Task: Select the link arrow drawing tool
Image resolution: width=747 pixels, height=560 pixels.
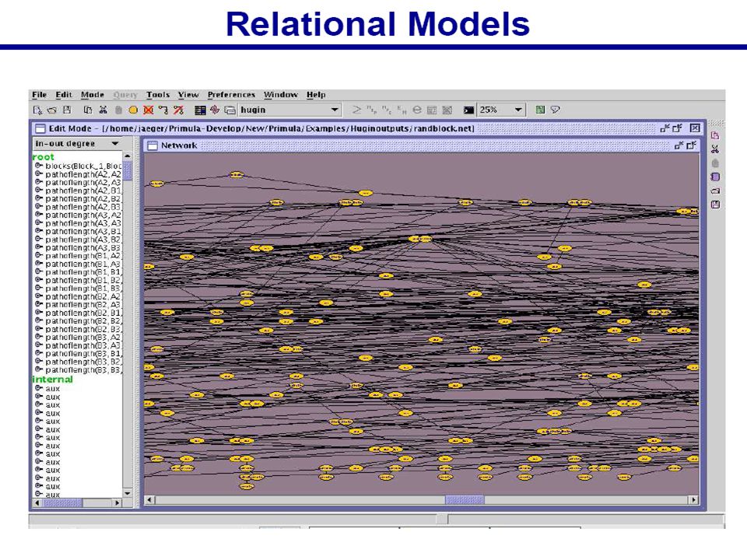Action: point(163,110)
